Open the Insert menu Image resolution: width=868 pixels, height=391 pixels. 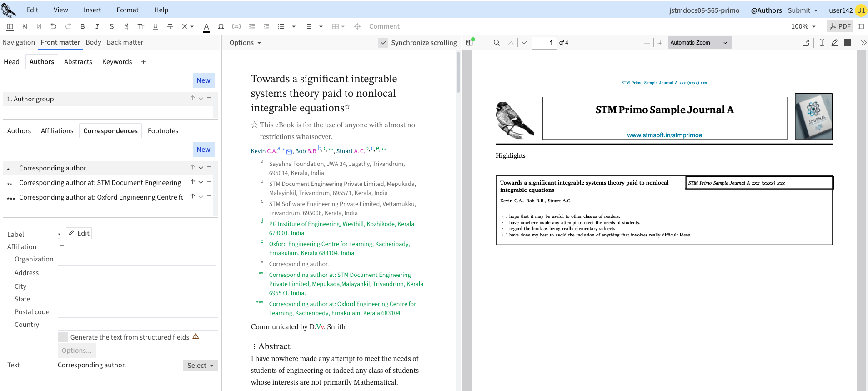point(92,10)
